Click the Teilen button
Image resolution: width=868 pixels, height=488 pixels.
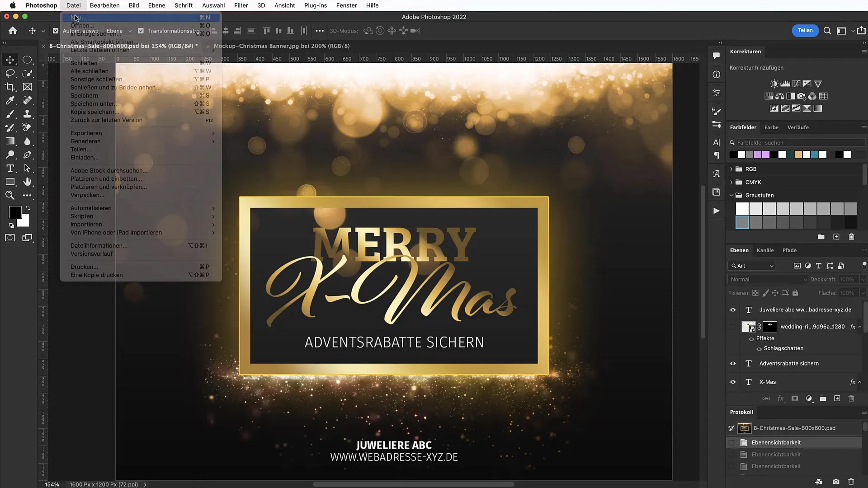(x=805, y=30)
